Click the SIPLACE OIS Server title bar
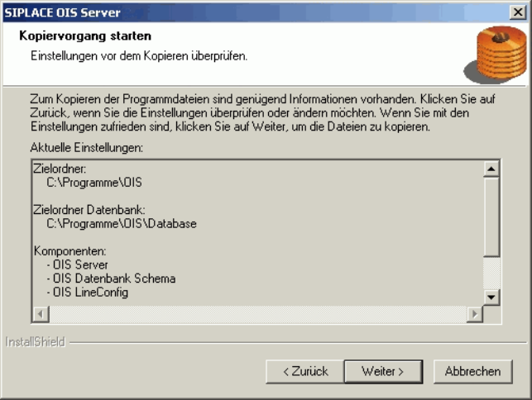The height and width of the screenshot is (400, 532). click(x=248, y=12)
